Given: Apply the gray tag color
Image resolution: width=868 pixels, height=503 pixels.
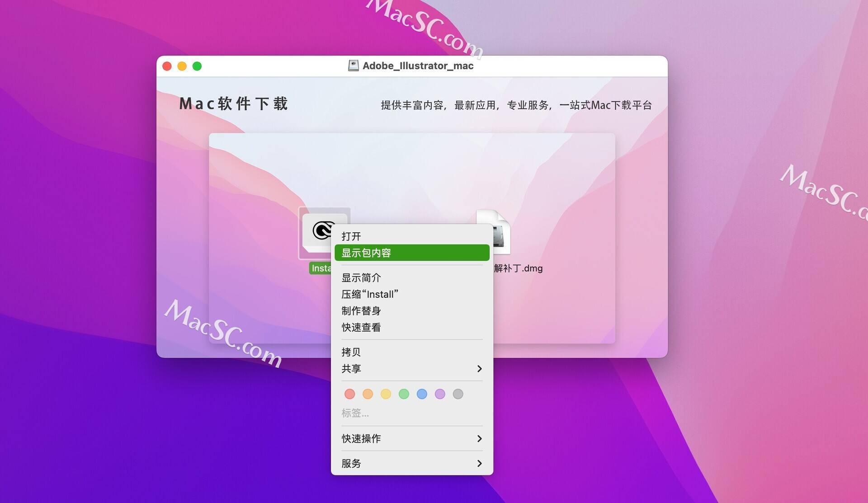Looking at the screenshot, I should click(458, 394).
